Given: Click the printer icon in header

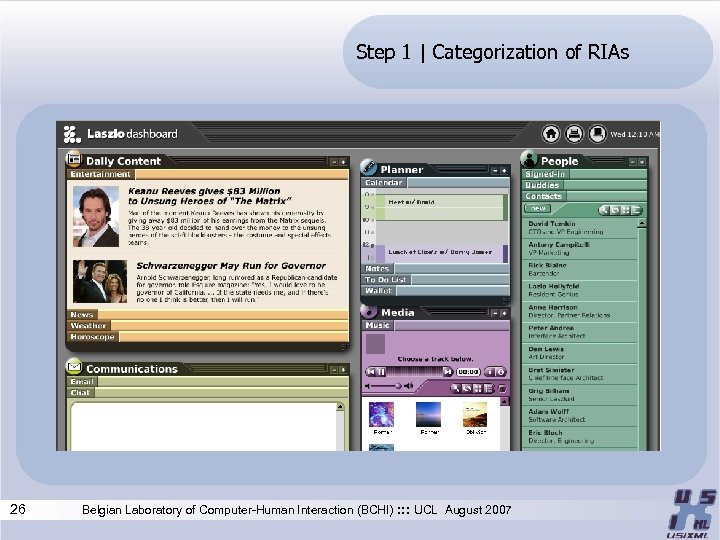Looking at the screenshot, I should click(574, 134).
